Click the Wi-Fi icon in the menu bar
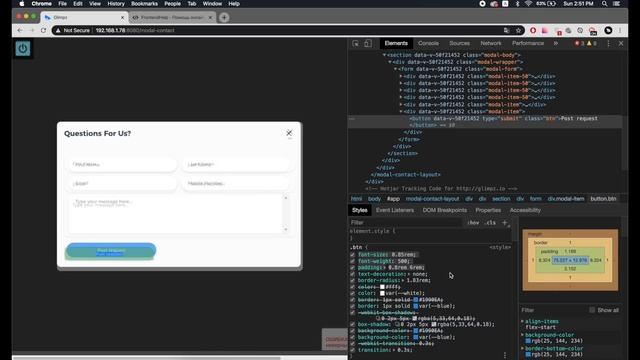The width and height of the screenshot is (640, 360). pos(528,4)
